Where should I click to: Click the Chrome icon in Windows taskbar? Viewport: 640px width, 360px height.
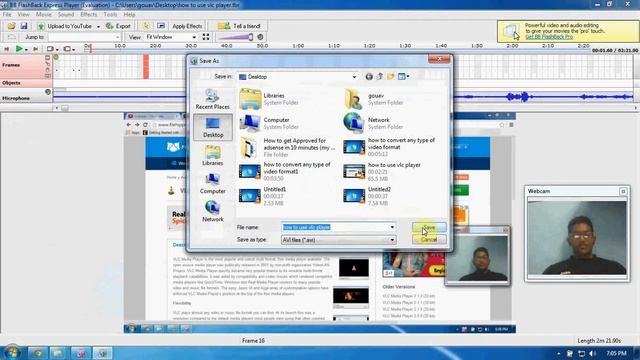pos(38,353)
